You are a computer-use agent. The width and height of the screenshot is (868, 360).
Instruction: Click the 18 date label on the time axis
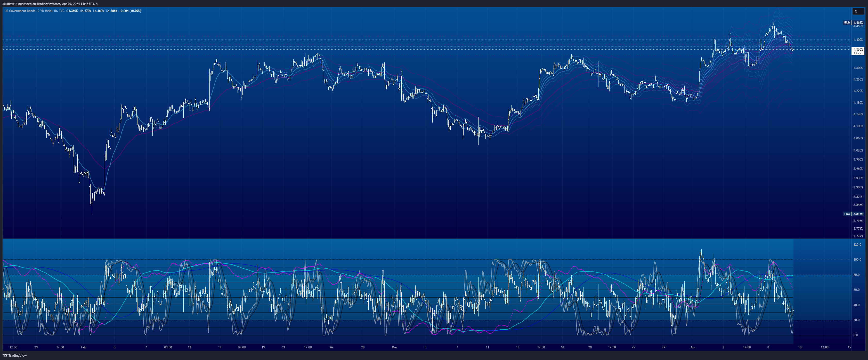(x=562, y=347)
